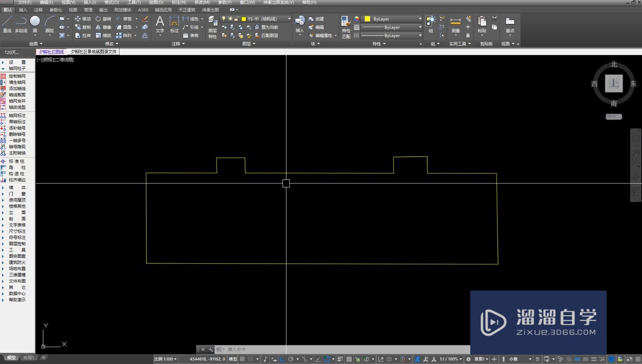
Task: Select the 复制 (Copy) tool
Action: (85, 27)
